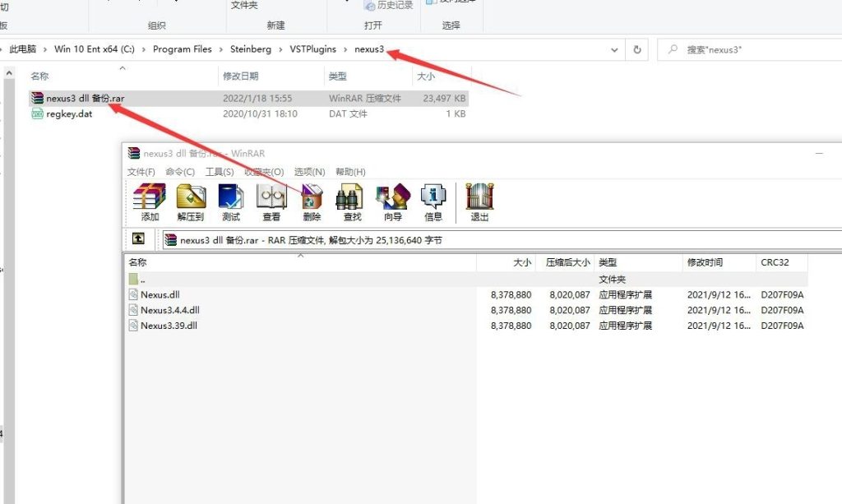Click the archive icon in WinRAR path bar
The height and width of the screenshot is (504, 842).
click(x=171, y=240)
